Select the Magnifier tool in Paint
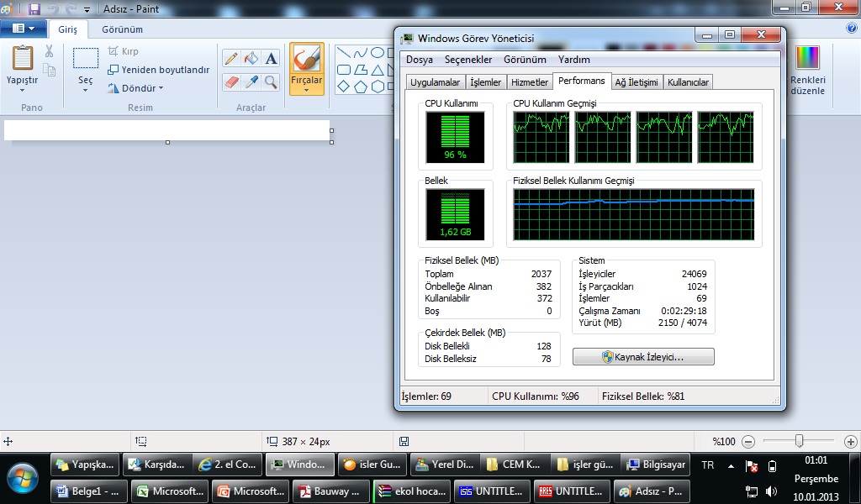This screenshot has width=861, height=504. coord(272,82)
